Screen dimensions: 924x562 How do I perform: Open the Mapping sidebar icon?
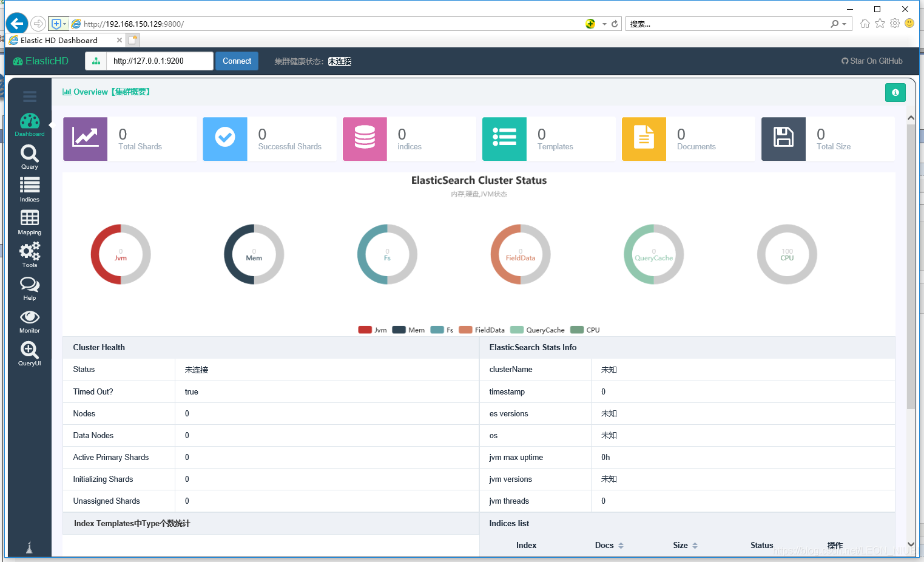coord(30,222)
